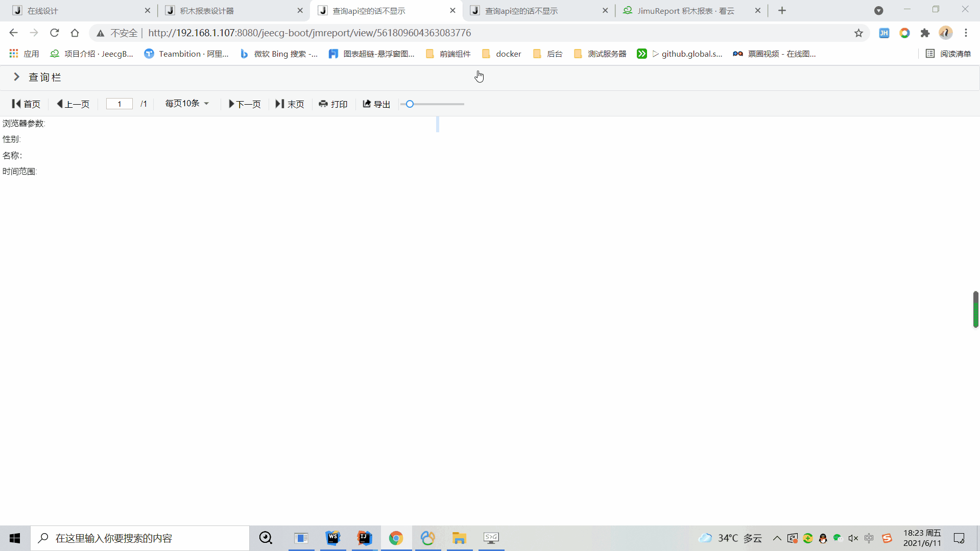Click the zoom slider handle

pos(410,104)
